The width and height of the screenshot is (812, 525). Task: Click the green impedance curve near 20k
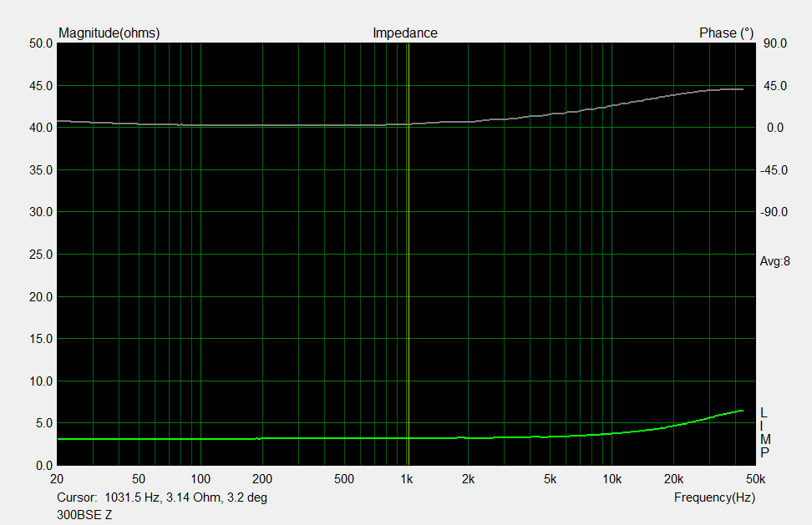pyautogui.click(x=673, y=426)
